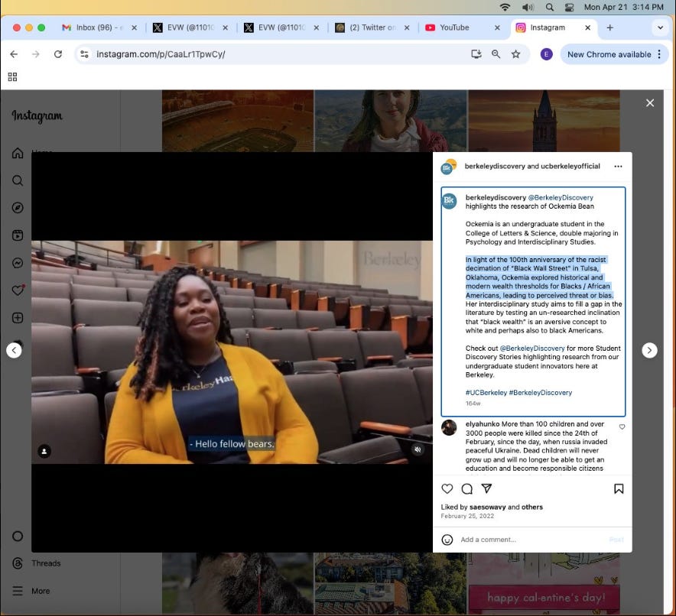Bookmark this page with star

(515, 54)
